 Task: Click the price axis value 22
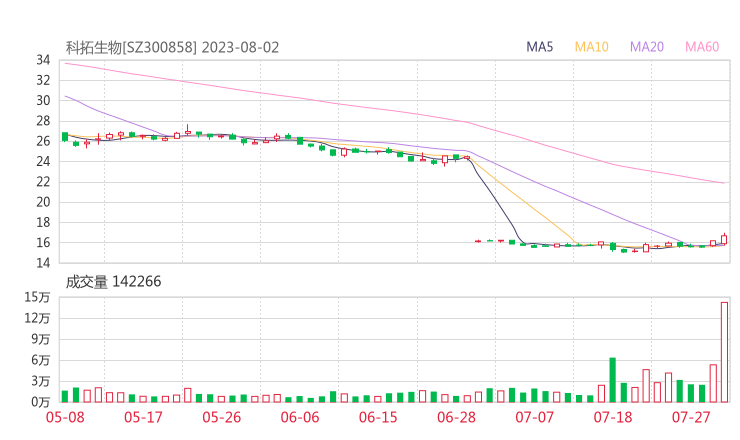43,182
